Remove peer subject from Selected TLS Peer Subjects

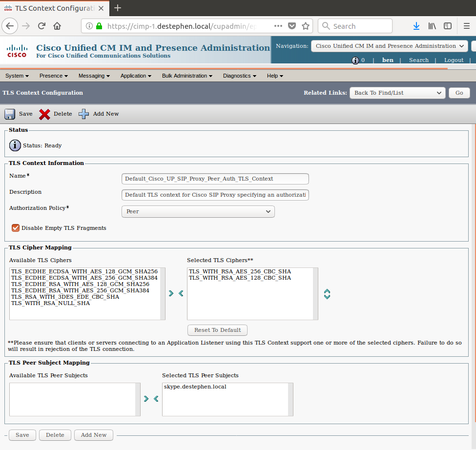click(x=156, y=399)
